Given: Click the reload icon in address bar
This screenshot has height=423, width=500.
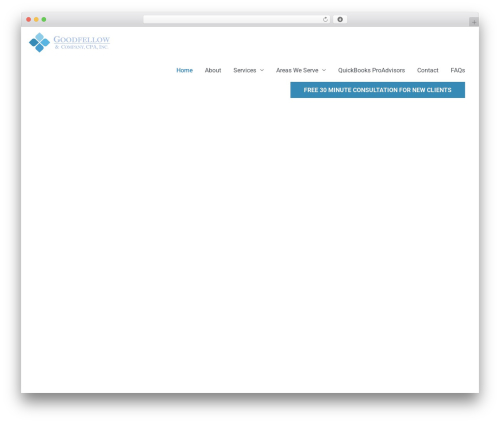Looking at the screenshot, I should tap(325, 19).
